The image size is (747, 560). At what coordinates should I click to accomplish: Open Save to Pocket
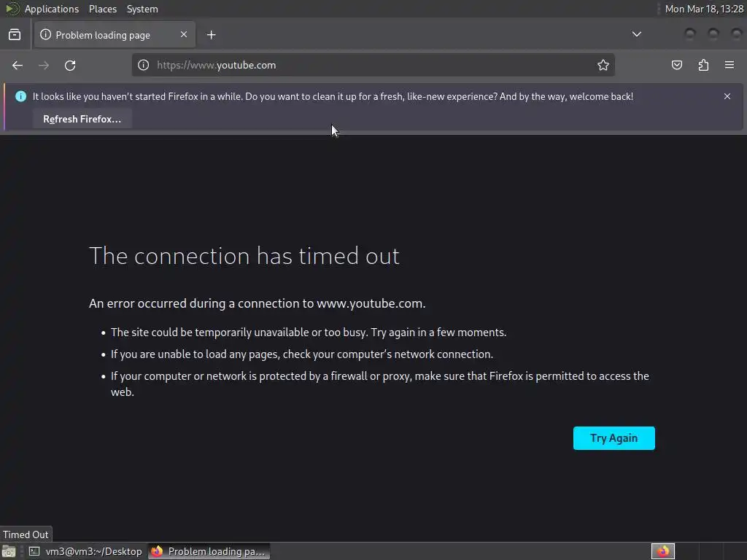[x=676, y=65]
